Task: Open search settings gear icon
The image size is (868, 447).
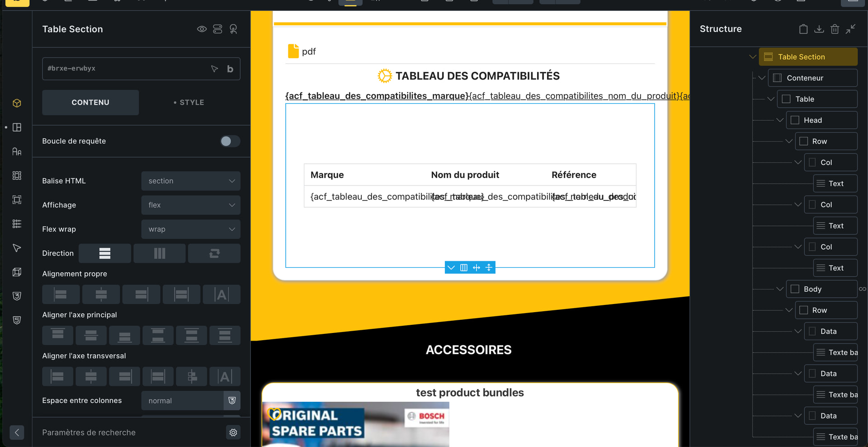Action: click(233, 433)
